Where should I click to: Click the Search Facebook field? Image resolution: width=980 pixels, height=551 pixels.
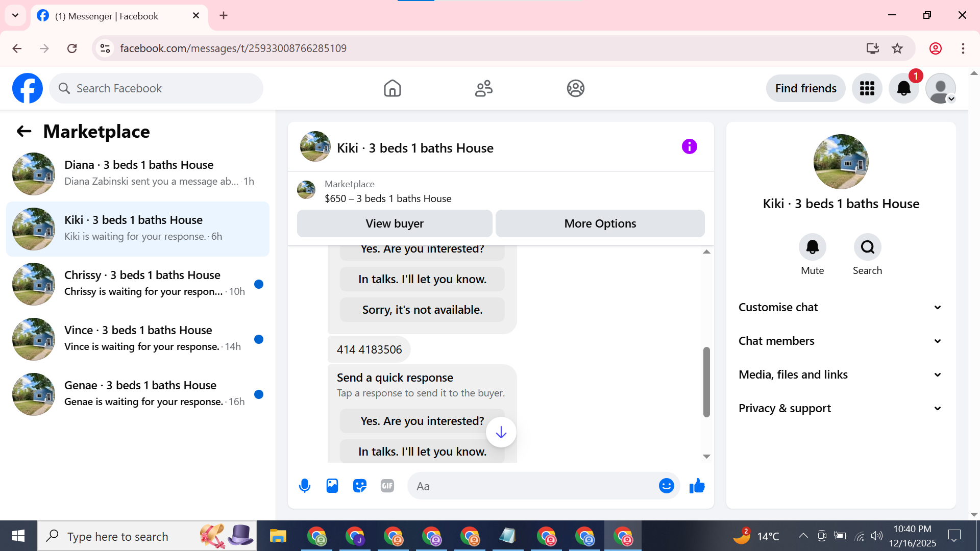point(156,88)
